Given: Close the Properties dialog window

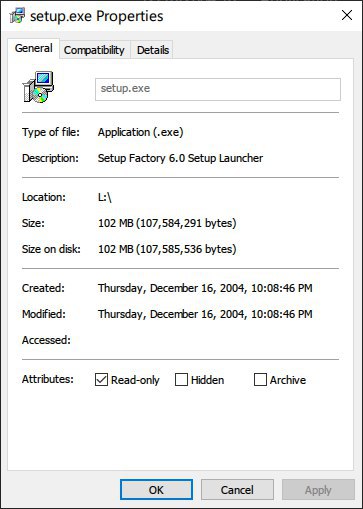Looking at the screenshot, I should [347, 15].
